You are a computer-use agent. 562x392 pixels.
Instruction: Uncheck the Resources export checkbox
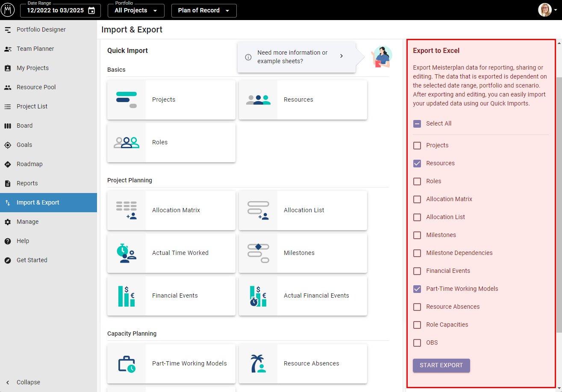(417, 164)
